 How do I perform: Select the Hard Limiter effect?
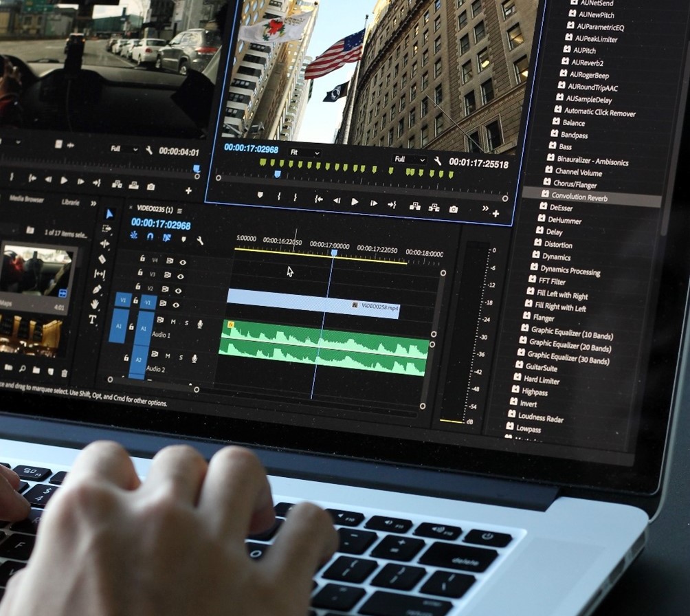point(542,379)
